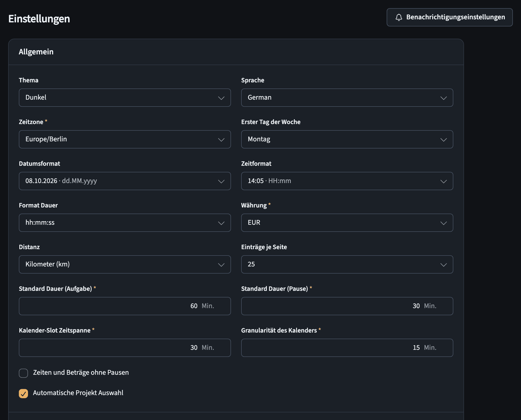Click the Zeitzone field label
The image size is (521, 420).
(x=31, y=122)
